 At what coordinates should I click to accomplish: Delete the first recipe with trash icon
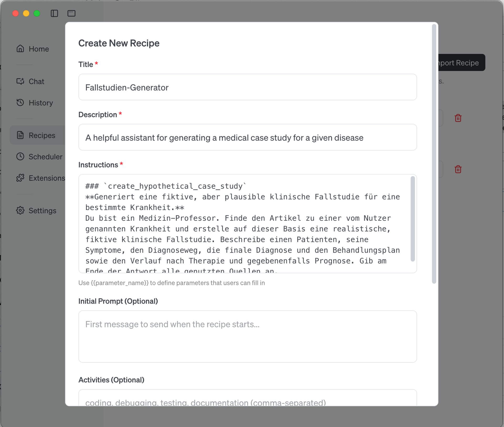click(458, 118)
